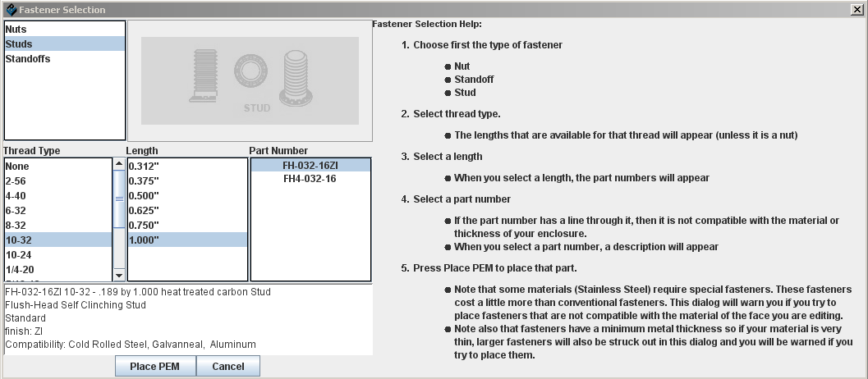Pick the 0.312" length option
Image resolution: width=868 pixels, height=379 pixels.
[x=143, y=166]
